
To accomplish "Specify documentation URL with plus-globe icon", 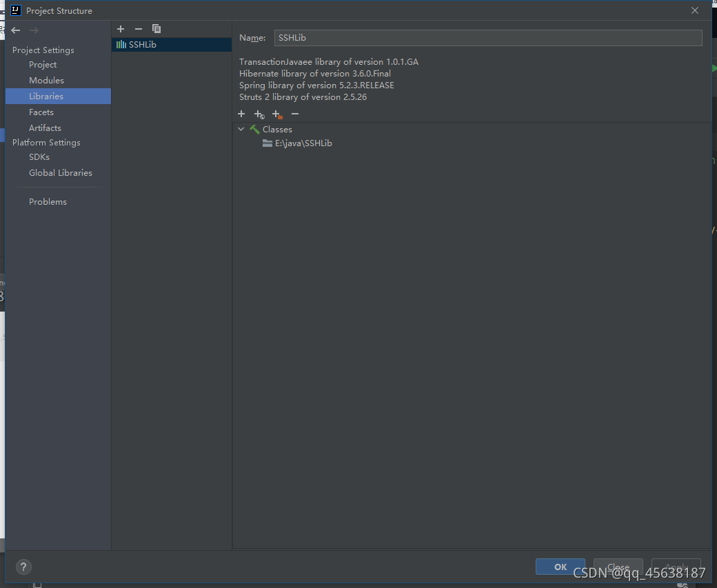I will [259, 114].
